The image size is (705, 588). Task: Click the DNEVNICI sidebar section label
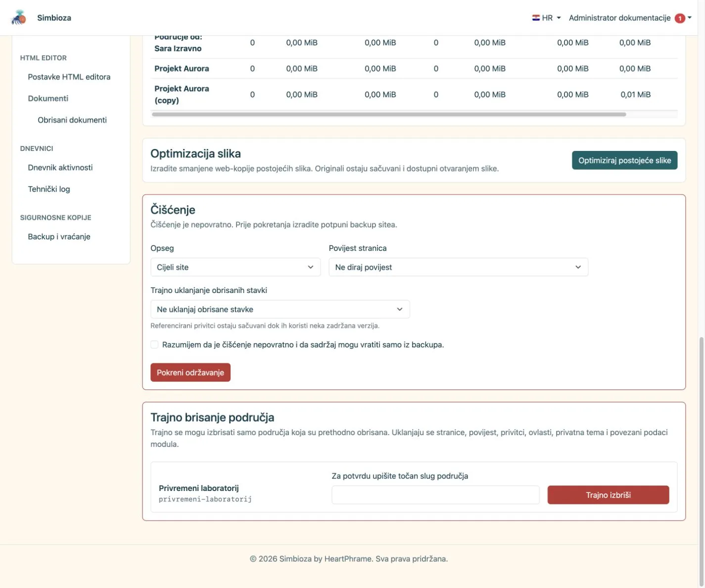pyautogui.click(x=37, y=148)
